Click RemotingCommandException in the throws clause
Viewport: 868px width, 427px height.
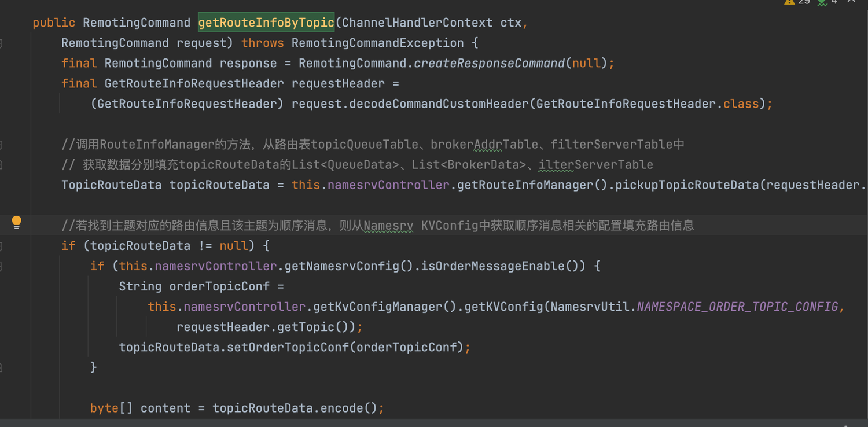(x=378, y=43)
